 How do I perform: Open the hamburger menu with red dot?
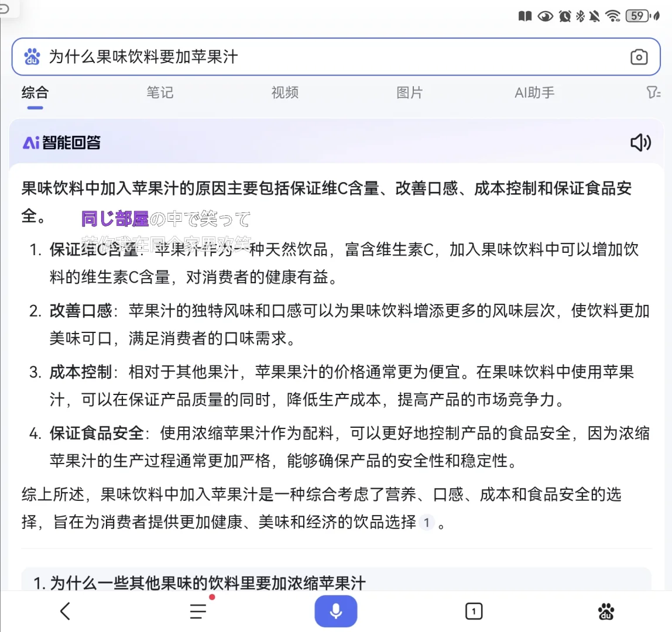pos(197,612)
